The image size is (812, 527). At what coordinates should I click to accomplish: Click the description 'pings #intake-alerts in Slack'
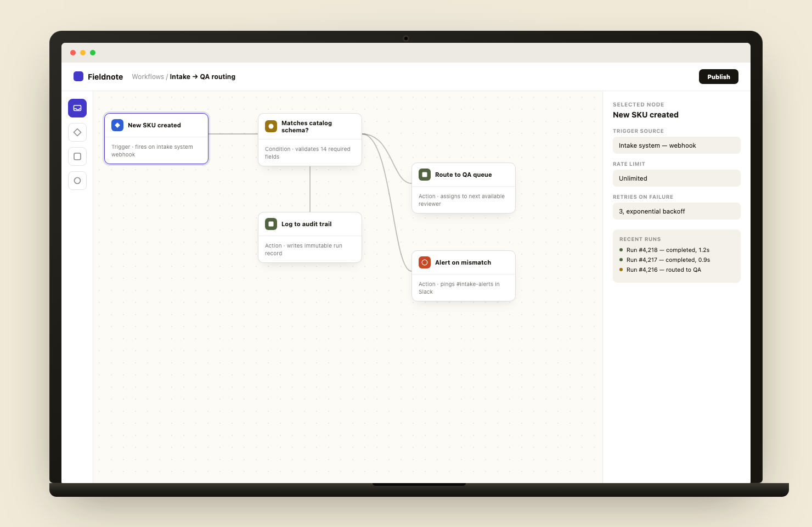click(459, 288)
